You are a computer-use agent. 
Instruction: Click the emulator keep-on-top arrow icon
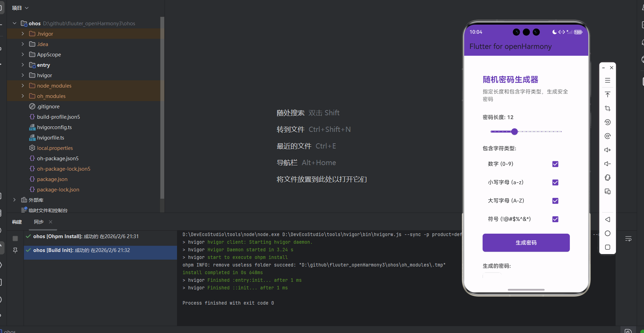pos(607,94)
